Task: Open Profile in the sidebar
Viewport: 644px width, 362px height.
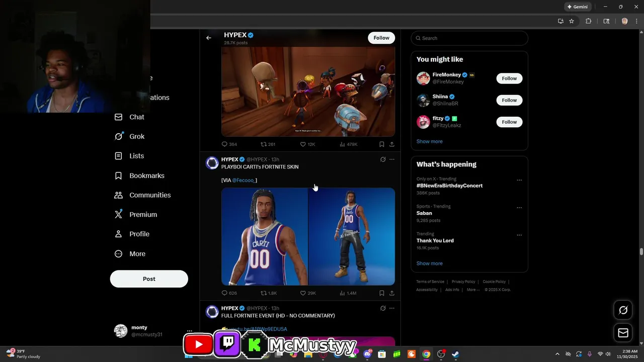Action: [x=132, y=234]
